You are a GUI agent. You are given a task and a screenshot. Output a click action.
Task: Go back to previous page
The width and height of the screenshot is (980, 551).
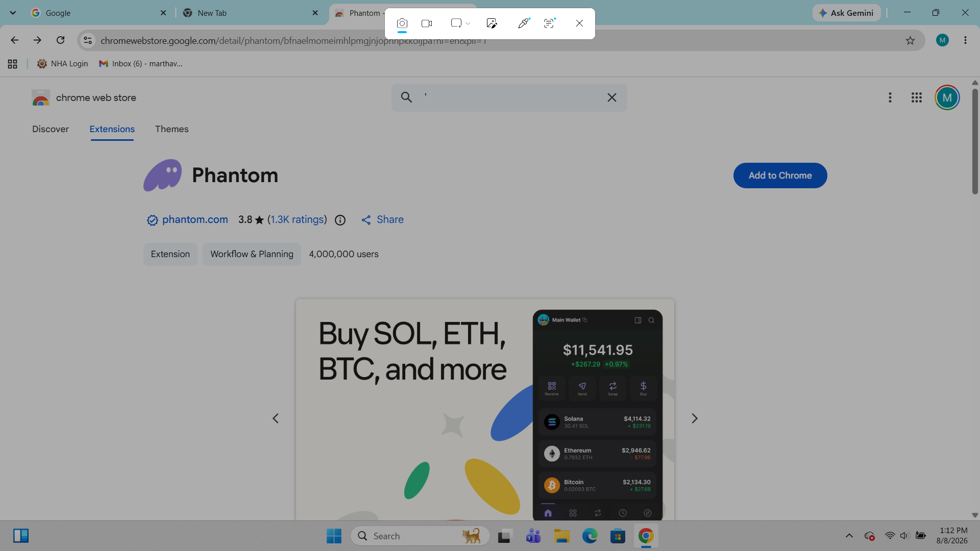coord(14,40)
